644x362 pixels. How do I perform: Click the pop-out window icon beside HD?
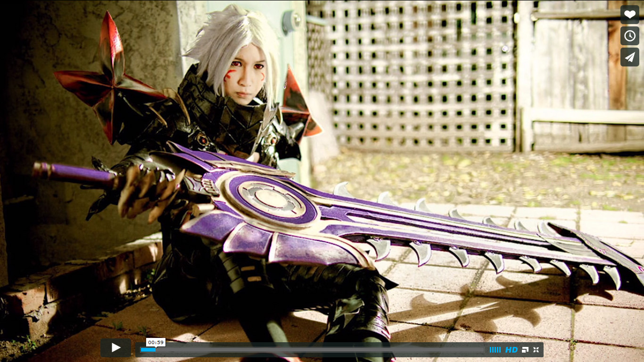click(525, 350)
